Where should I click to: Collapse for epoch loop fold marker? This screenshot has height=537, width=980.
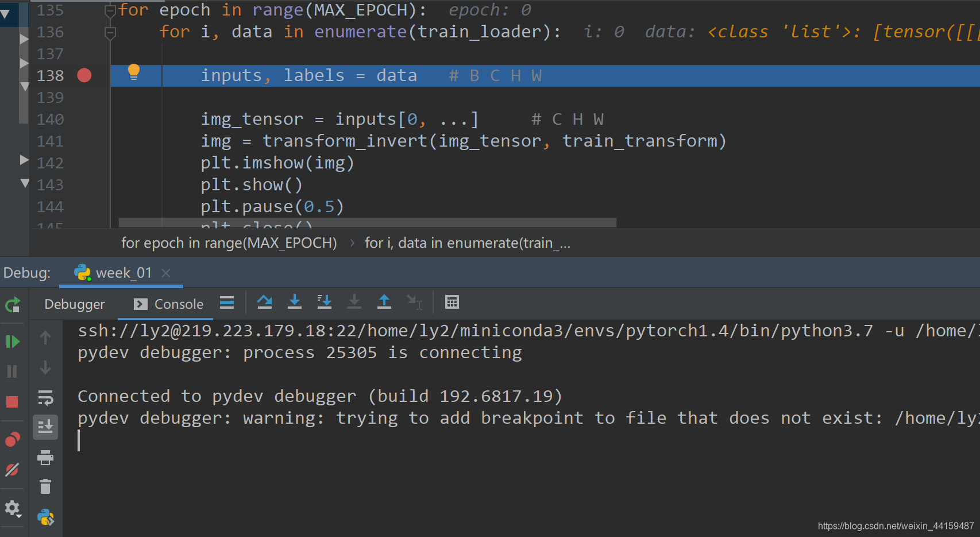point(110,10)
